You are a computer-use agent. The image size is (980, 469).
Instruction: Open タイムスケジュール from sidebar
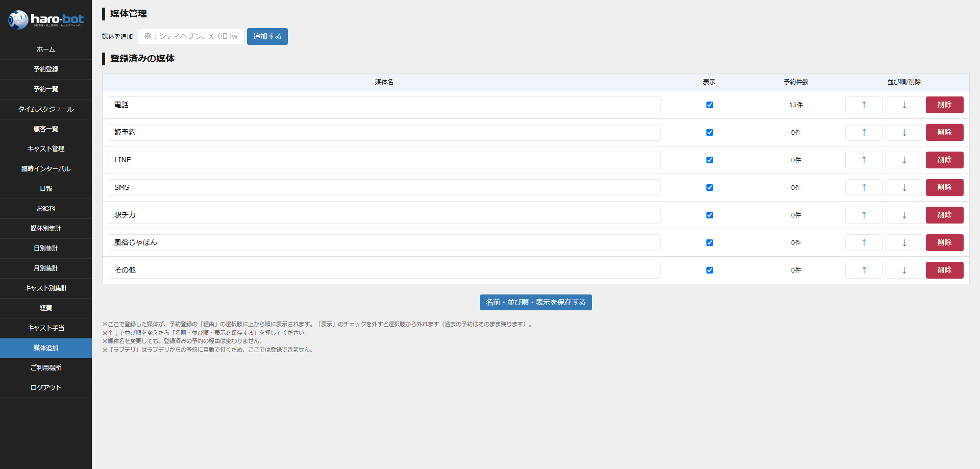46,109
